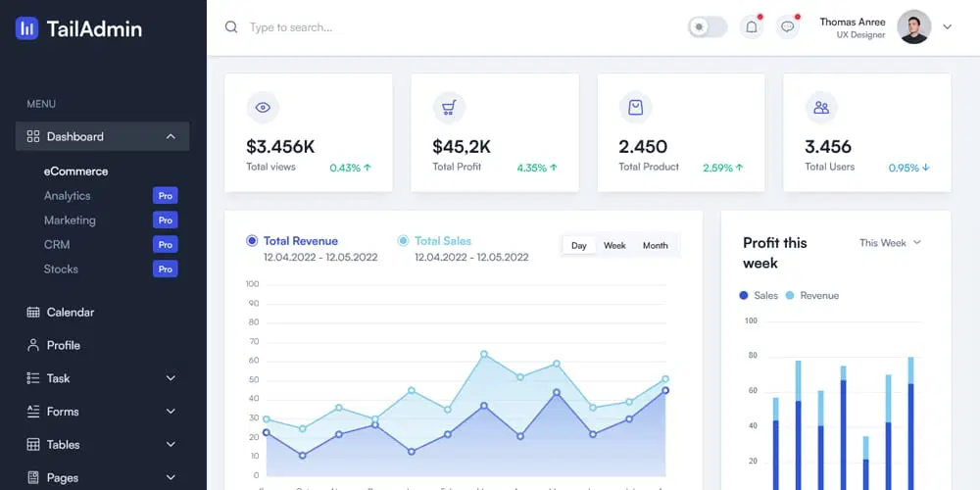The width and height of the screenshot is (980, 490).
Task: Click the search magnifier icon
Action: point(231,26)
